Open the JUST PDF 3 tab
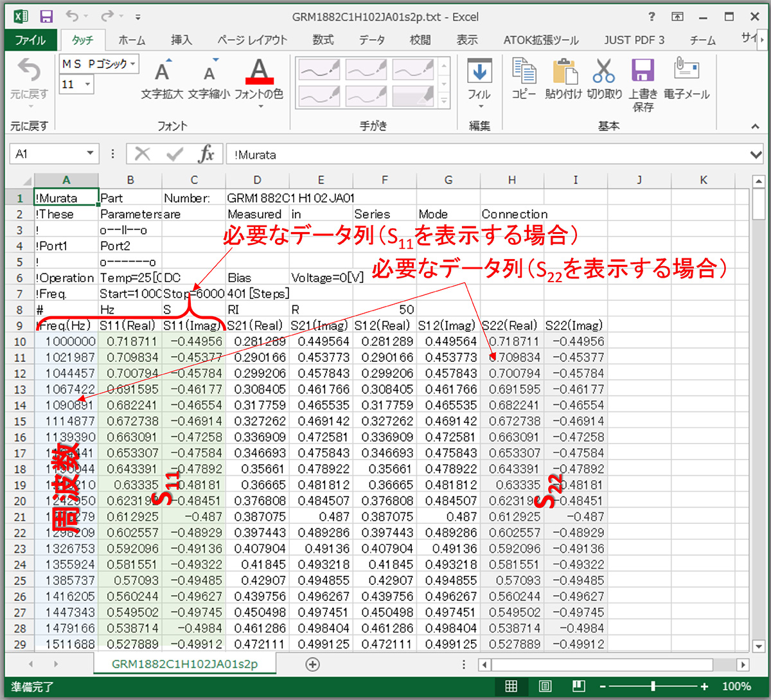The image size is (771, 700). [x=634, y=40]
